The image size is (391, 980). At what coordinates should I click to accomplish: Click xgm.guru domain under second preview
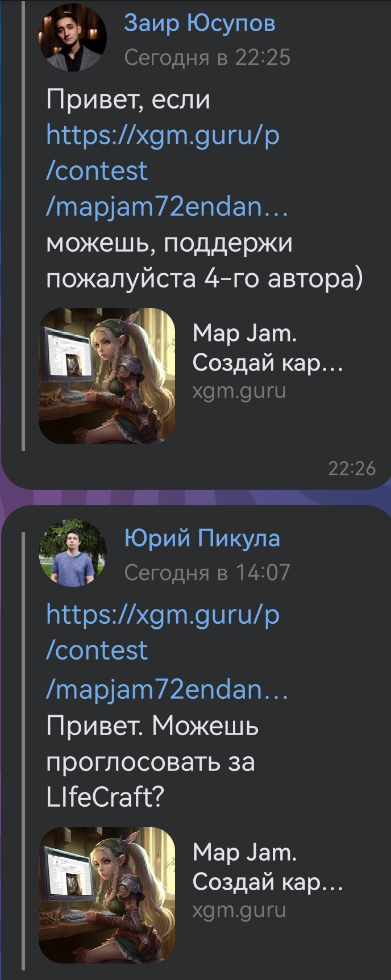239,911
